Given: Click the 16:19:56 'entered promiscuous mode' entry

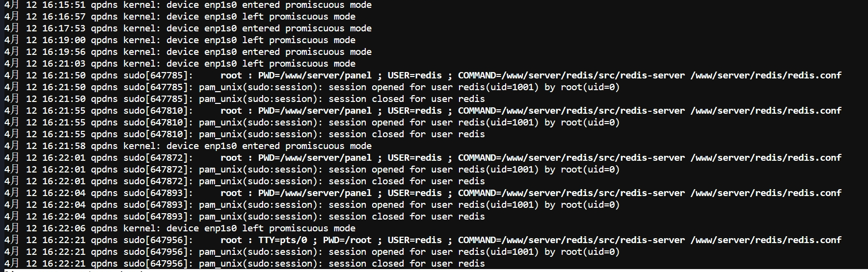Looking at the screenshot, I should [x=188, y=52].
